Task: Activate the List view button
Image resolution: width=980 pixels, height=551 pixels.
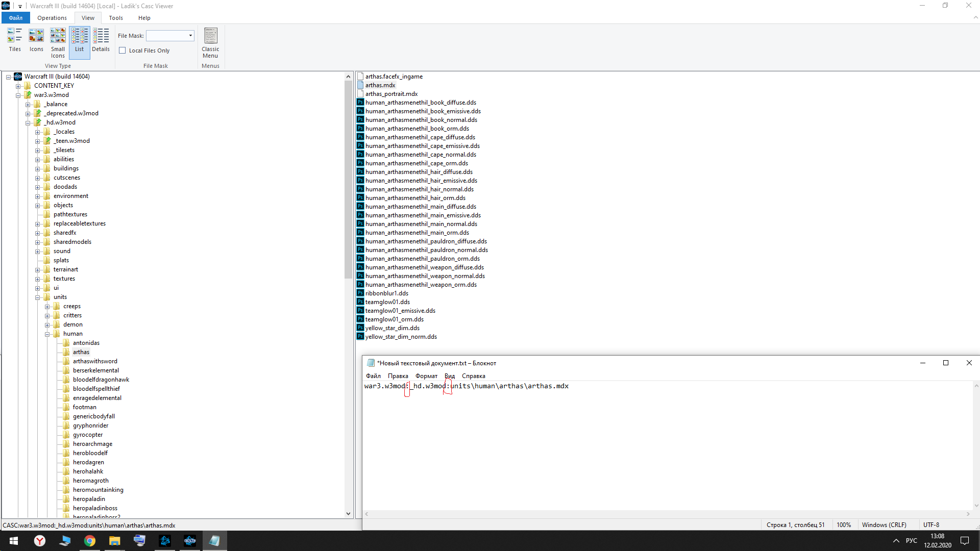Action: (x=79, y=40)
